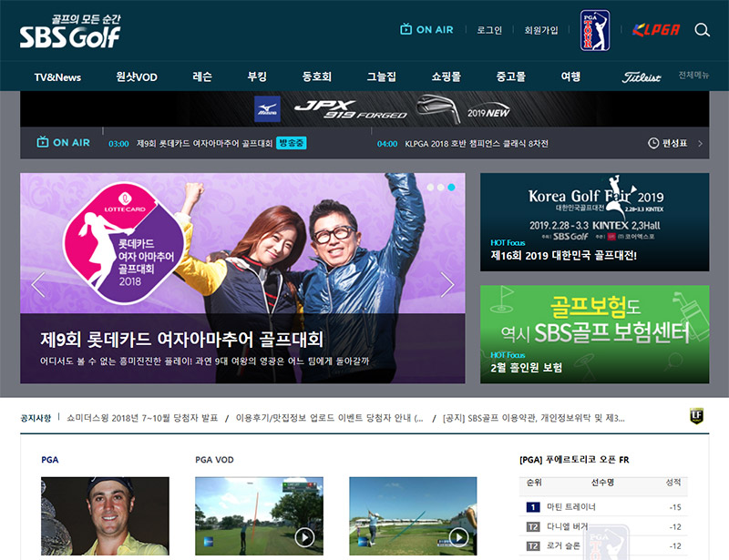Image resolution: width=729 pixels, height=560 pixels.
Task: Open notice SBS골프 이용약관 개인정보위탁
Action: [x=534, y=418]
